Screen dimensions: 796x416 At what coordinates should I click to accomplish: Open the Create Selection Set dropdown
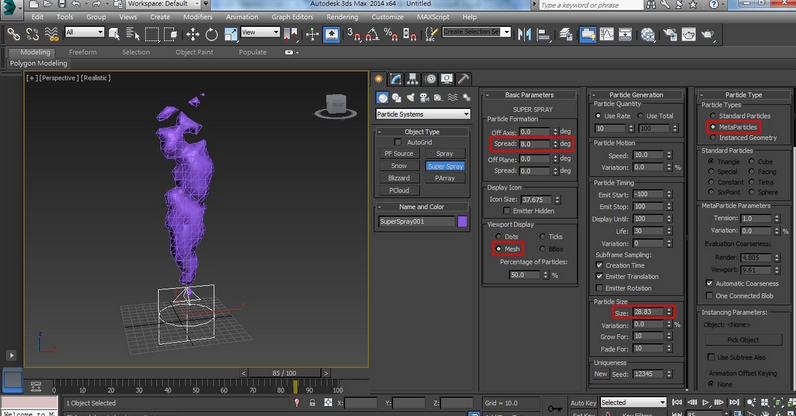[x=477, y=32]
